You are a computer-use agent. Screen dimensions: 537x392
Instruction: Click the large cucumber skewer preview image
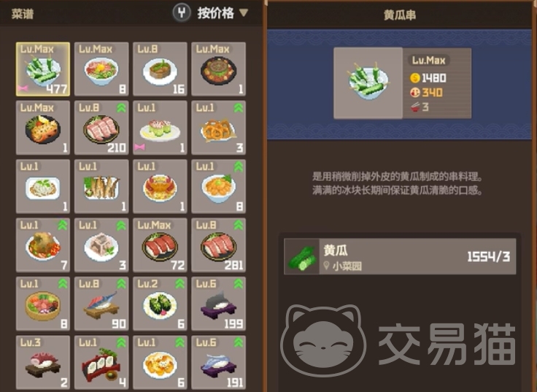tap(368, 83)
